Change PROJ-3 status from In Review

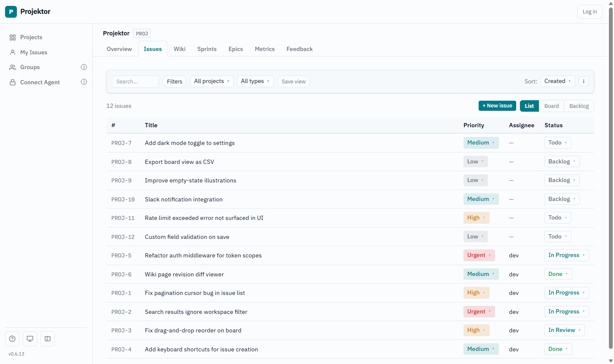point(564,330)
